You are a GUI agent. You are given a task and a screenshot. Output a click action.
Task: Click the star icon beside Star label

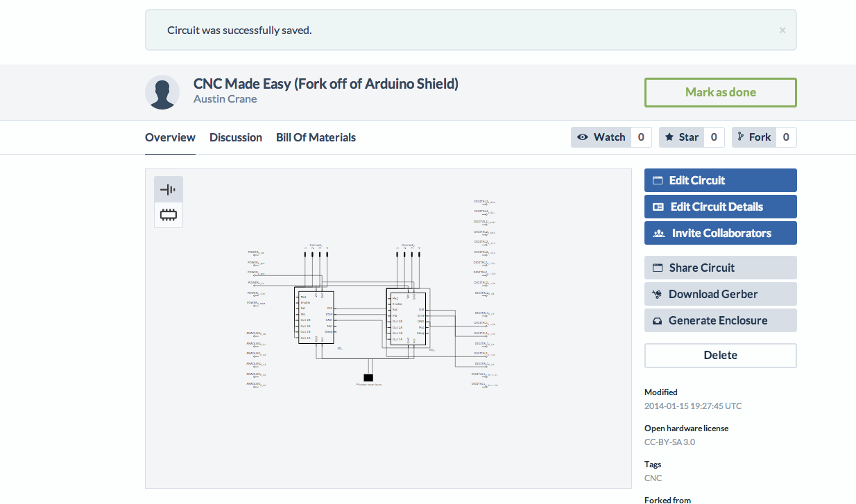[x=668, y=137]
